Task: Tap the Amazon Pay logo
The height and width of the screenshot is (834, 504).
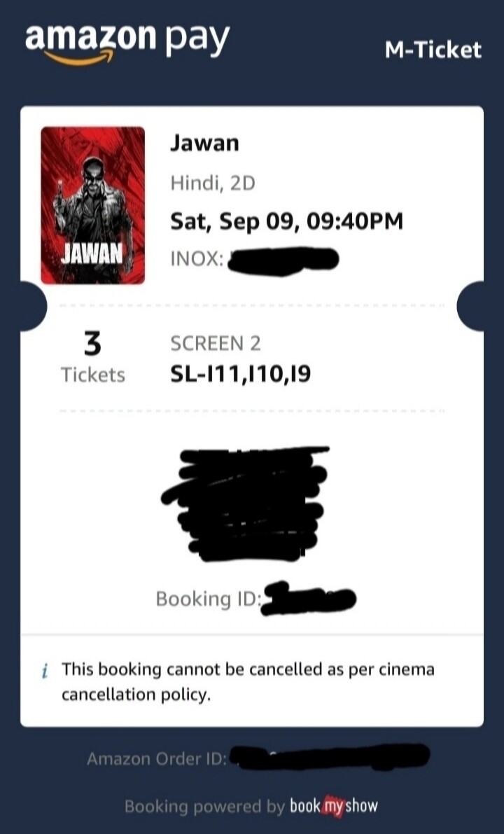Action: [x=127, y=44]
